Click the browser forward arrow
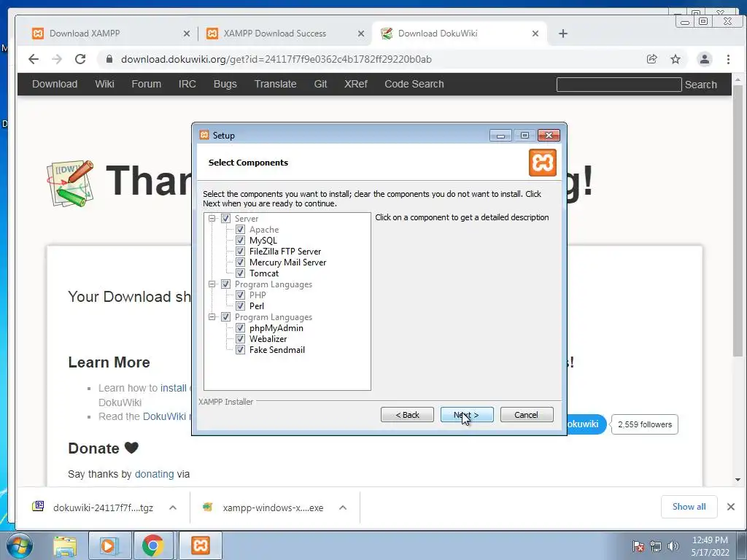The image size is (747, 560). [57, 59]
